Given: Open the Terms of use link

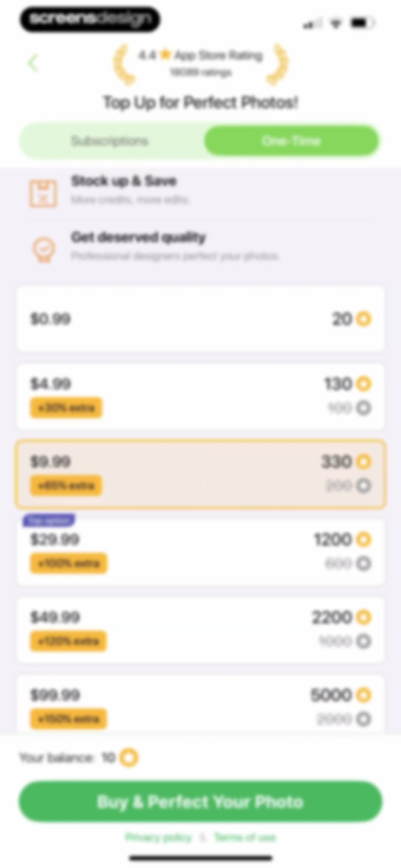Looking at the screenshot, I should tap(245, 837).
